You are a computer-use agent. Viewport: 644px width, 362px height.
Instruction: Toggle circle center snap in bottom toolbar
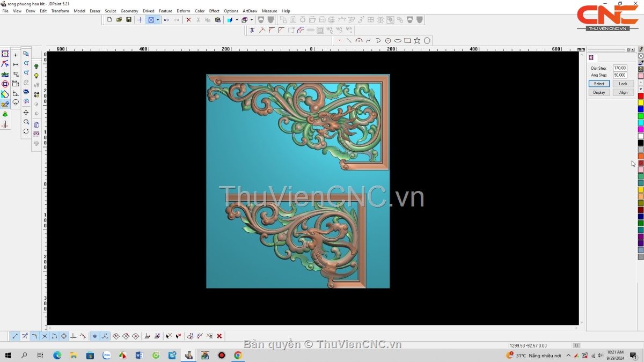tap(64, 336)
